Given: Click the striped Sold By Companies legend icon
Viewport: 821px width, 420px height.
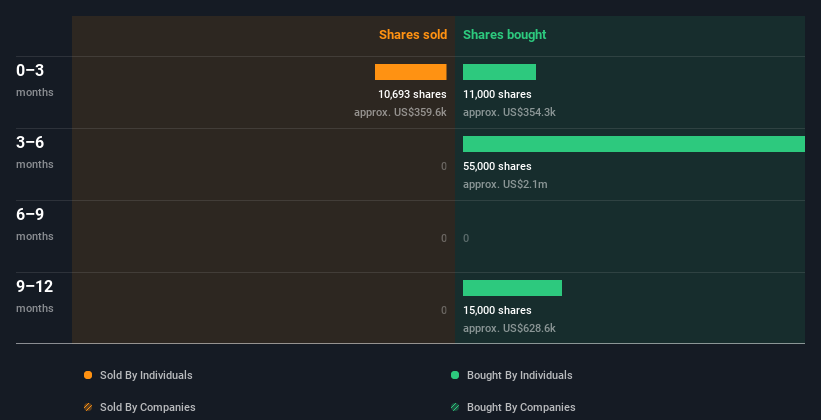Looking at the screenshot, I should (x=88, y=407).
